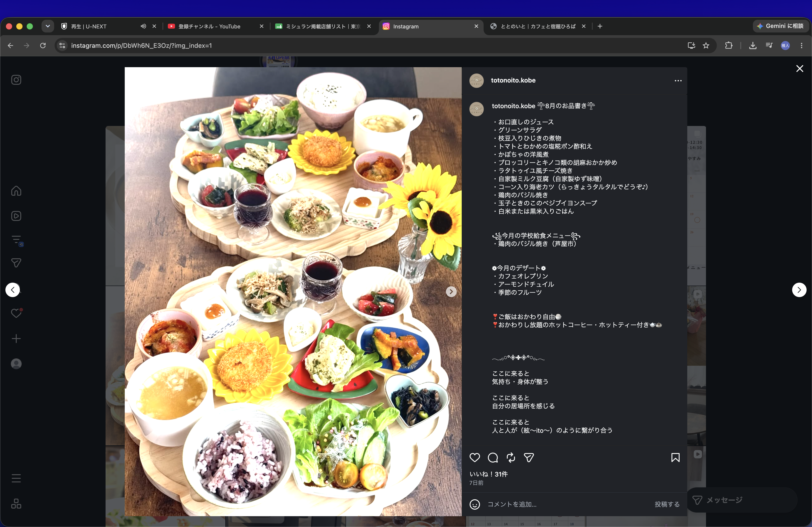Open Chrome three-dot menu

pyautogui.click(x=802, y=45)
